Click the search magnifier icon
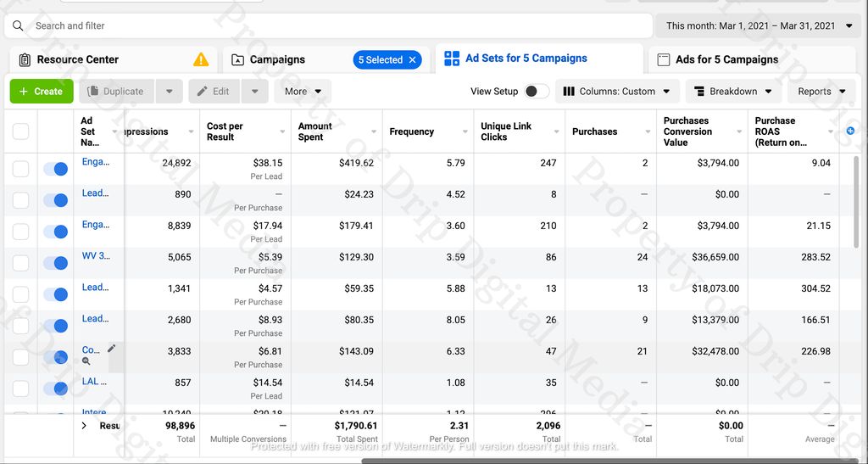This screenshot has width=868, height=464. coord(18,26)
